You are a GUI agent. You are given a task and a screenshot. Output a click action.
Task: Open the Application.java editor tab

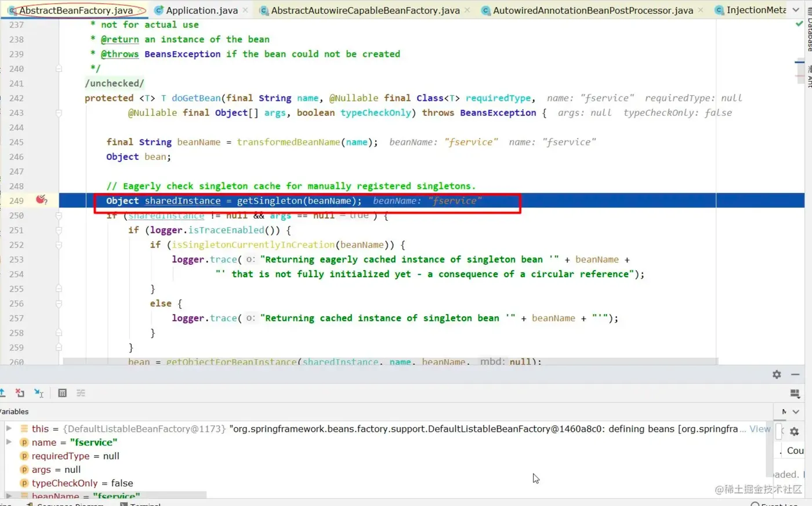point(202,10)
